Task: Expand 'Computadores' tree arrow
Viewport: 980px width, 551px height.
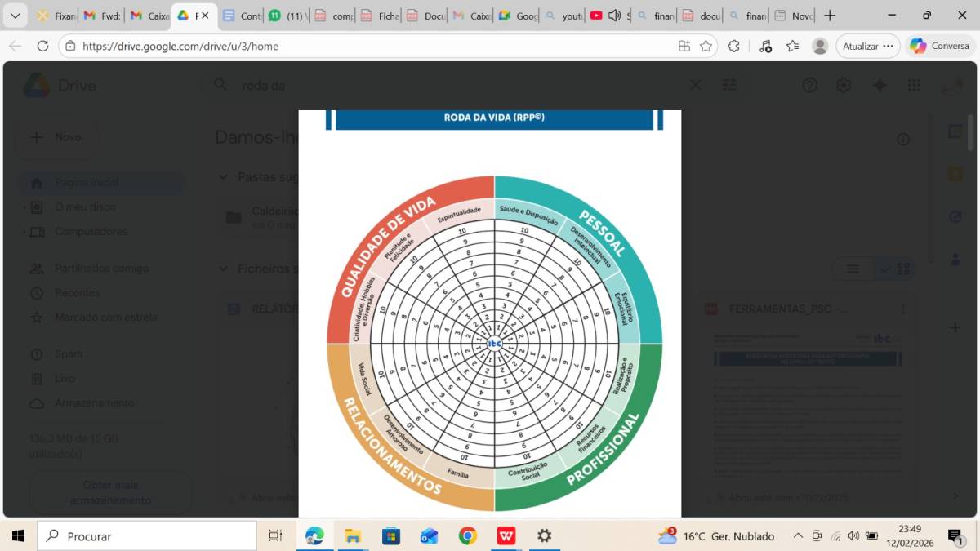Action: pyautogui.click(x=24, y=232)
